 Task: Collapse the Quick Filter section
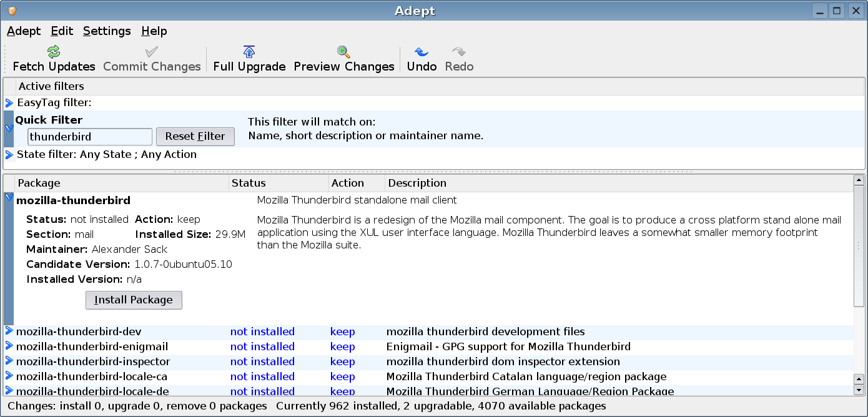tap(9, 129)
